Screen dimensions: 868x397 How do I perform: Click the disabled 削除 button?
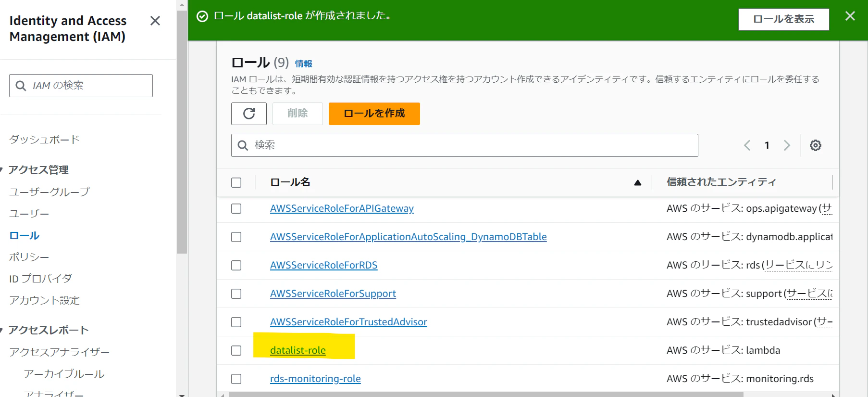tap(298, 114)
